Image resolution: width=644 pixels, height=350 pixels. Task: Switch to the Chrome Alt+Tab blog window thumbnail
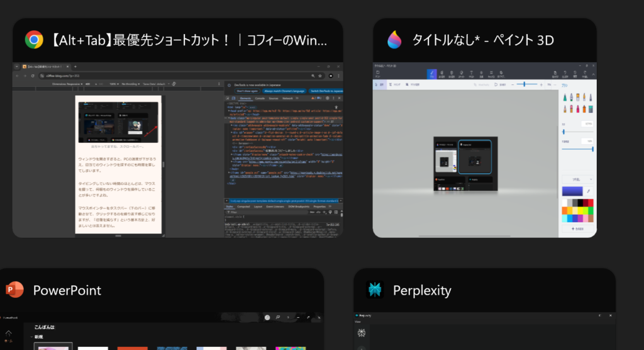pyautogui.click(x=177, y=150)
